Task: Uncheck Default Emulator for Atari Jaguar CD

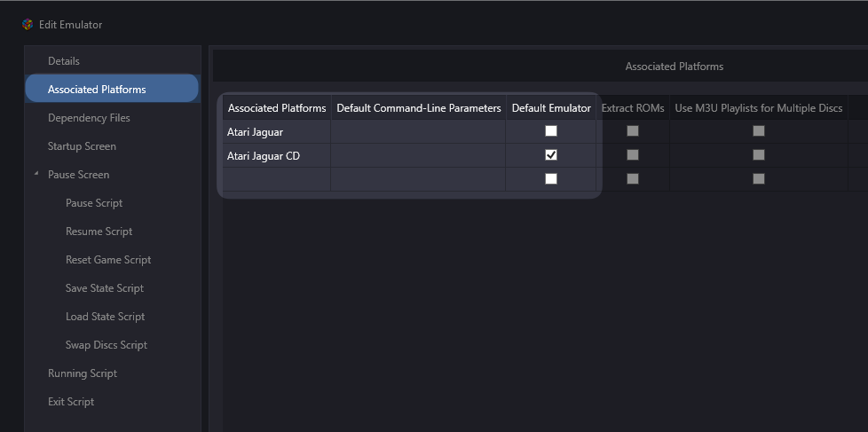Action: coord(551,155)
